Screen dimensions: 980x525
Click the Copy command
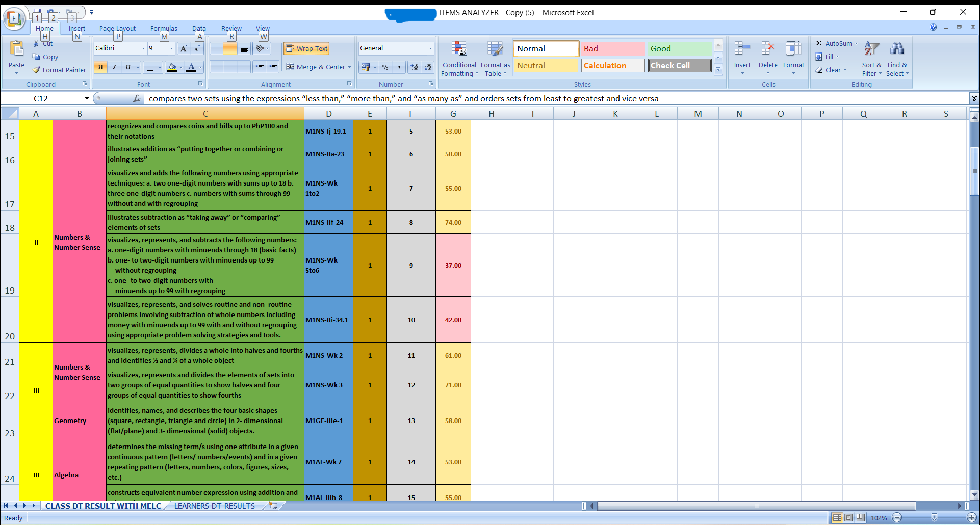(45, 57)
